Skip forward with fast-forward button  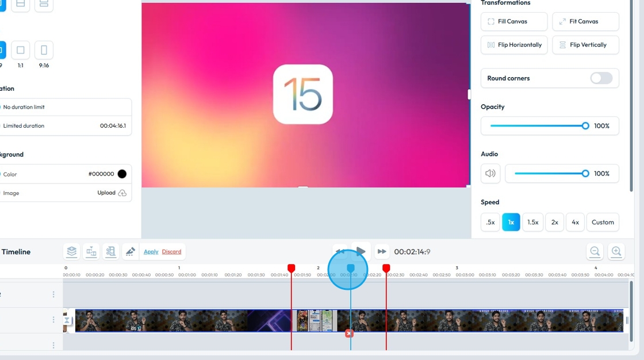coord(382,251)
